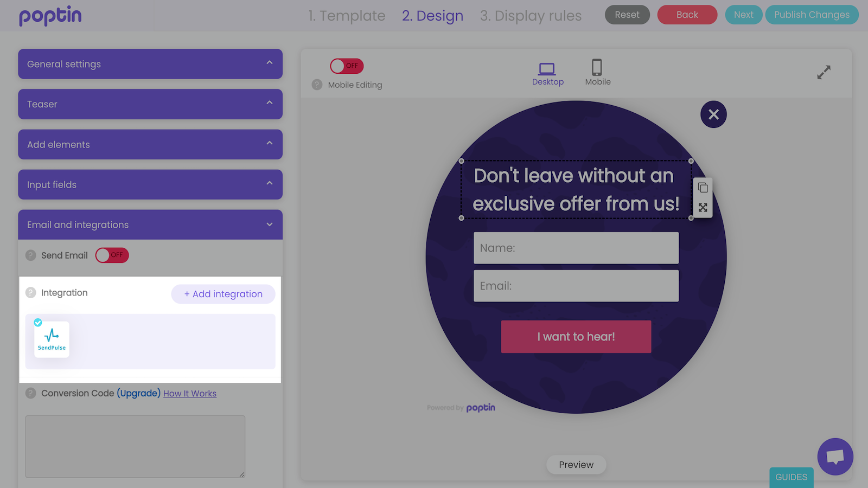Open the 3. Display rules step
The width and height of the screenshot is (868, 488).
click(x=531, y=16)
